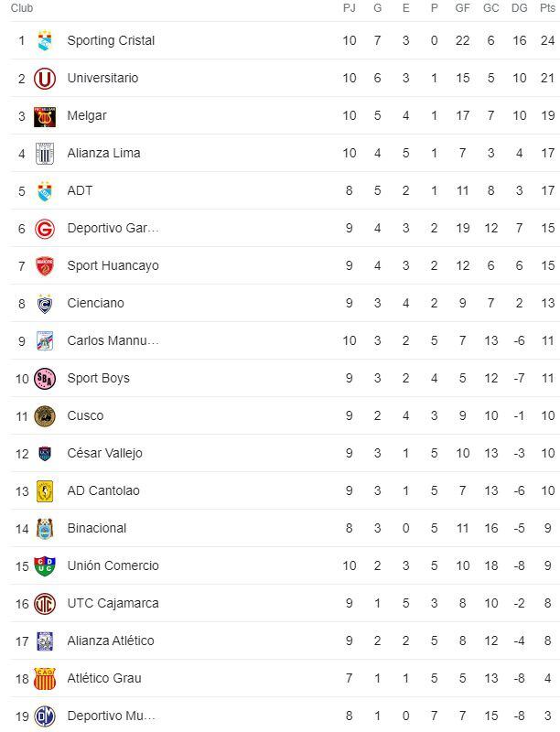
Task: Click the Atlético Grau striped shield
Action: 44,679
